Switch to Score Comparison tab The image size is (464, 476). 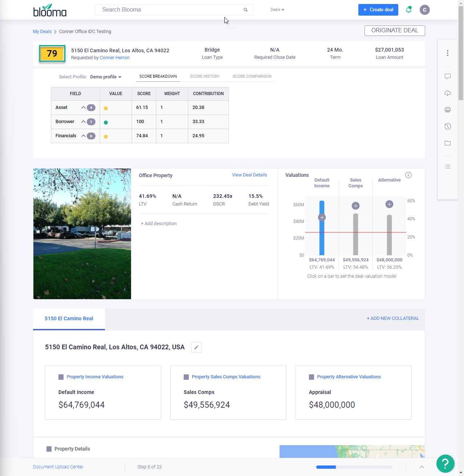coord(252,76)
